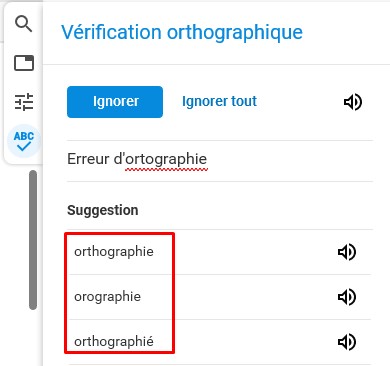
Task: Click the red wavy underline under ortographie
Action: [166, 170]
